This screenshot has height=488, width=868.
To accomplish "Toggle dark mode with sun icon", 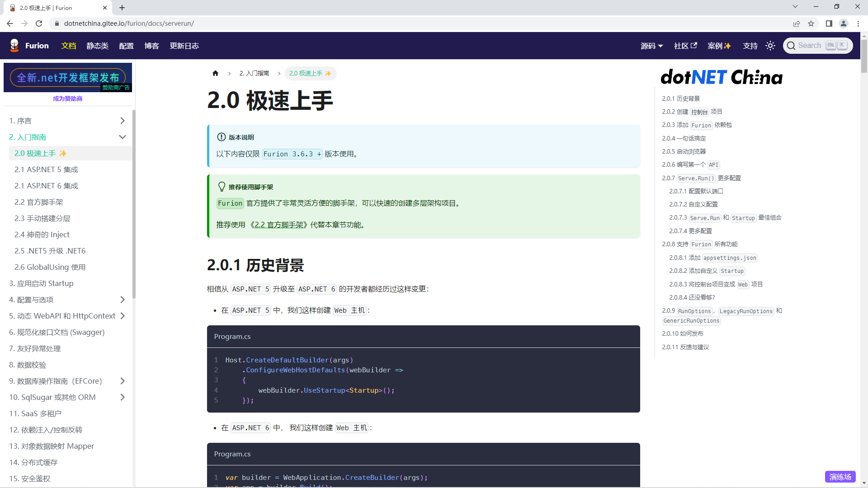I will tap(770, 46).
